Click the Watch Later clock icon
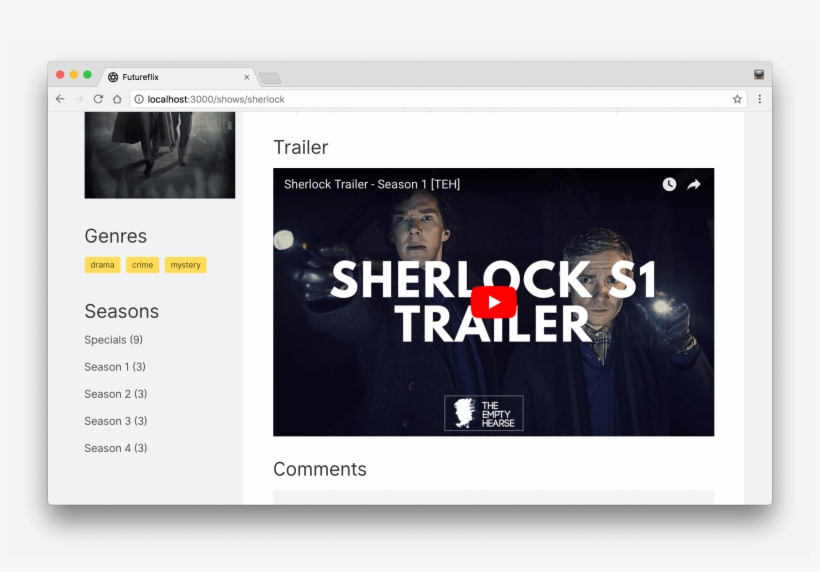The height and width of the screenshot is (572, 820). (x=669, y=184)
